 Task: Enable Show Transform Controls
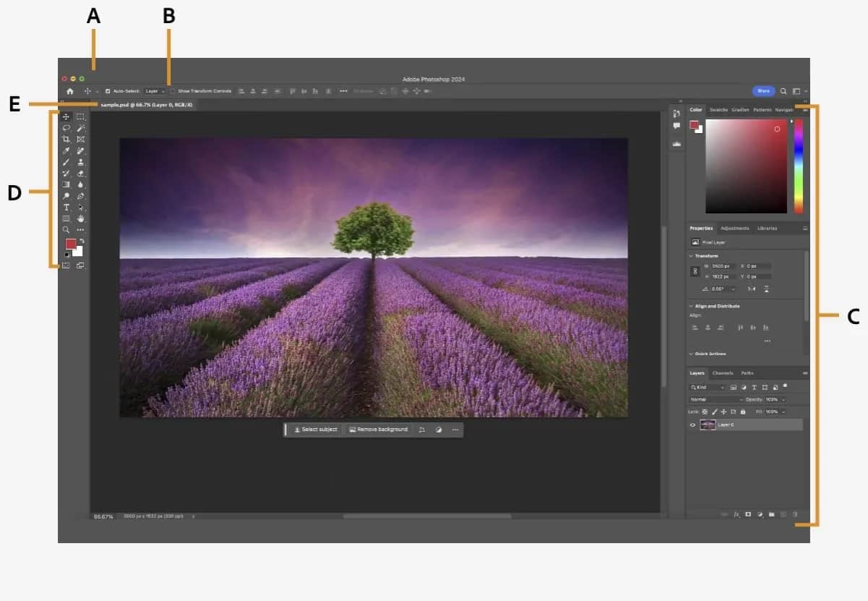point(173,91)
